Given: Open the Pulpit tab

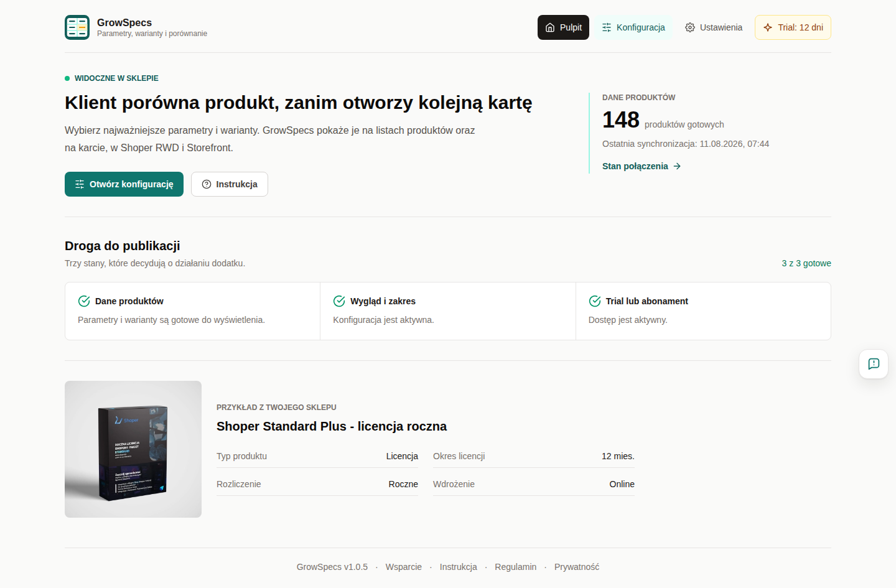Looking at the screenshot, I should click(563, 27).
